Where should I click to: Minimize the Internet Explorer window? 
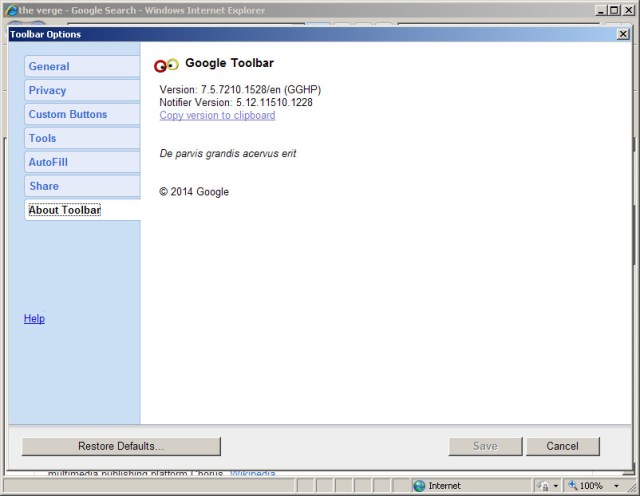[x=600, y=10]
